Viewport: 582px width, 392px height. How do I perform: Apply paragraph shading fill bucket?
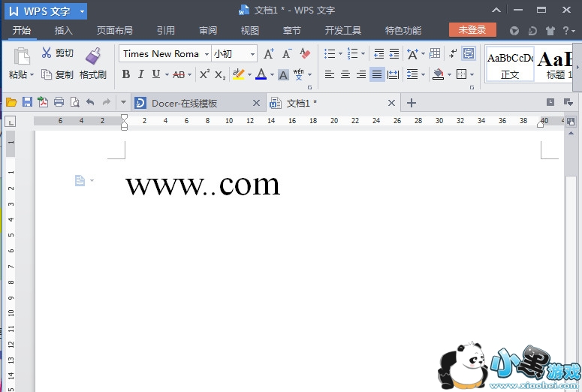[439, 74]
